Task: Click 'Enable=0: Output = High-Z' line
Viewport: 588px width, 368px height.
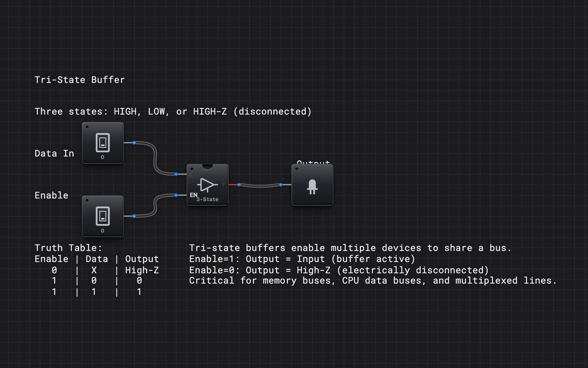Action: (339, 270)
